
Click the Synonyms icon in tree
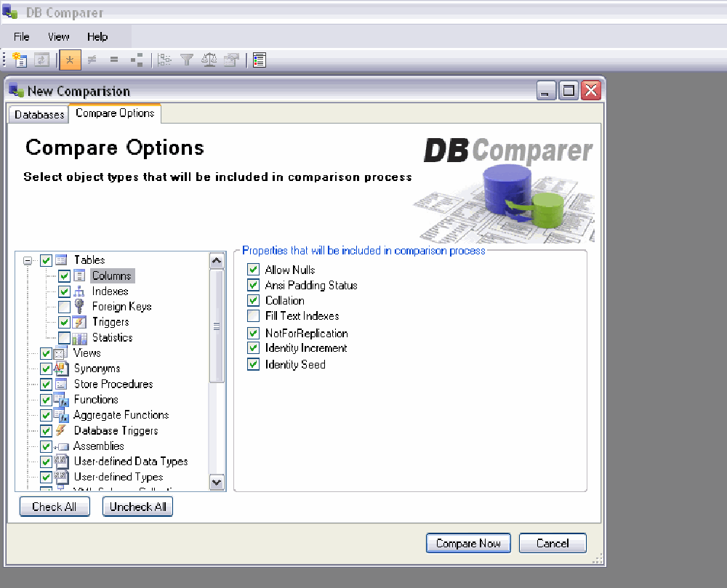[x=61, y=368]
